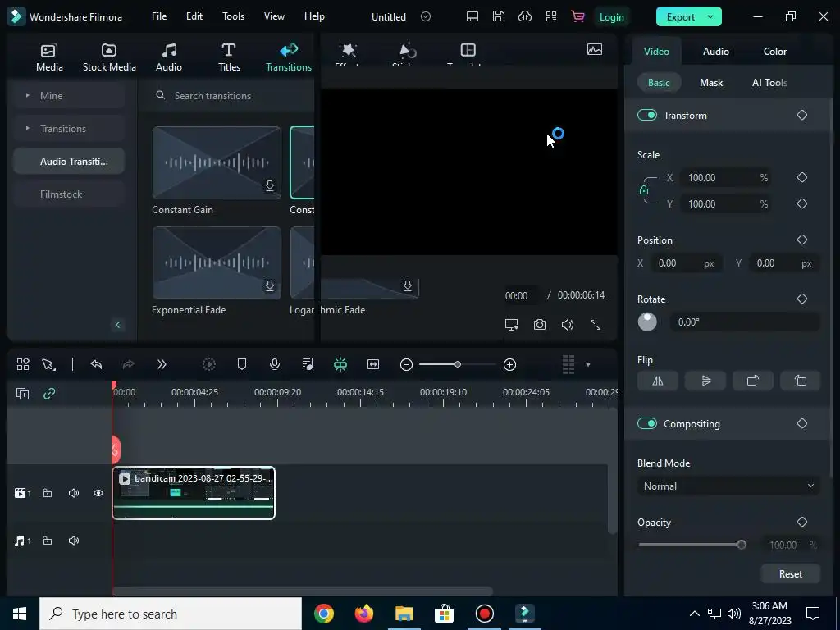Screen dimensions: 840x630
Task: Lock audio track 1
Action: (48, 541)
